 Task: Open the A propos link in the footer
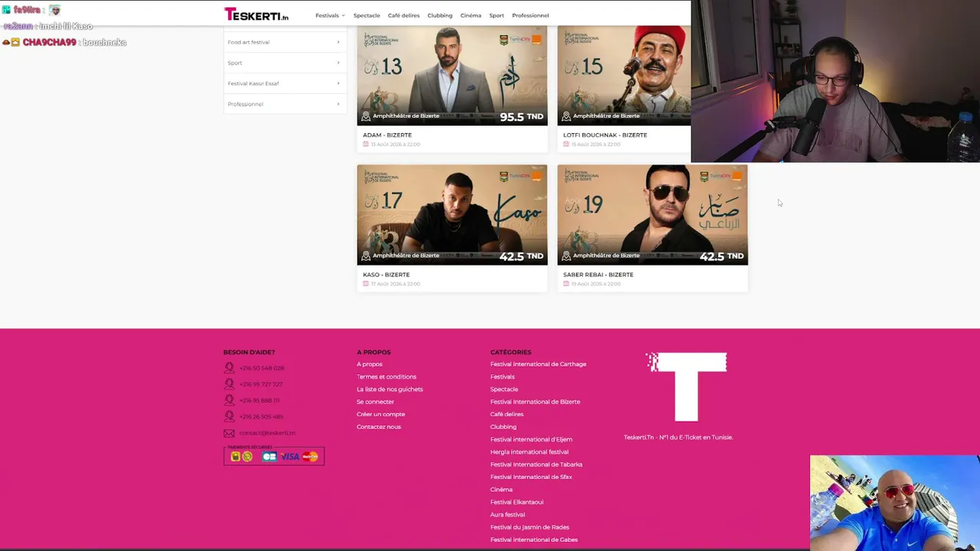point(369,364)
